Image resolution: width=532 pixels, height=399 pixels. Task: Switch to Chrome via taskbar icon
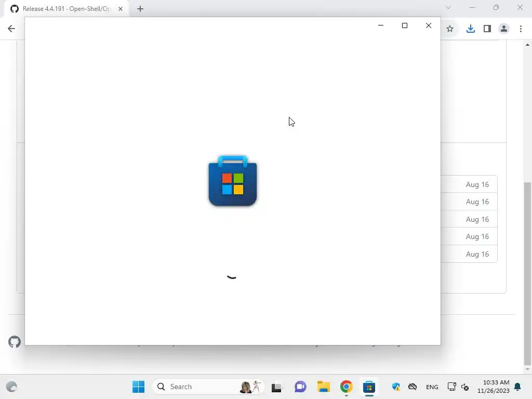click(x=347, y=387)
